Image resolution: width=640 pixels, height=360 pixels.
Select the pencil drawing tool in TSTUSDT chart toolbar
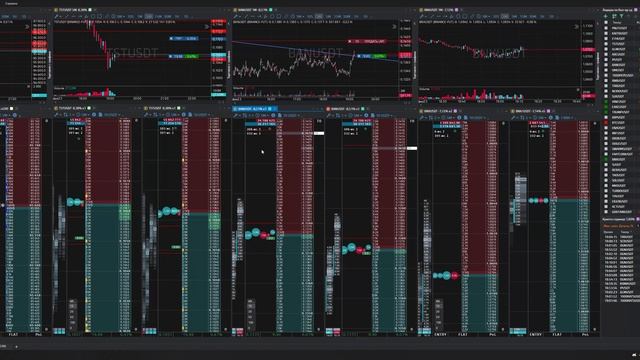point(57,16)
